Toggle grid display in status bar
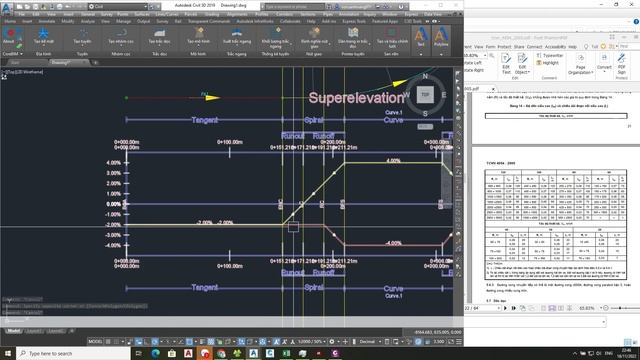Image resolution: width=640 pixels, height=360 pixels. coord(108,342)
